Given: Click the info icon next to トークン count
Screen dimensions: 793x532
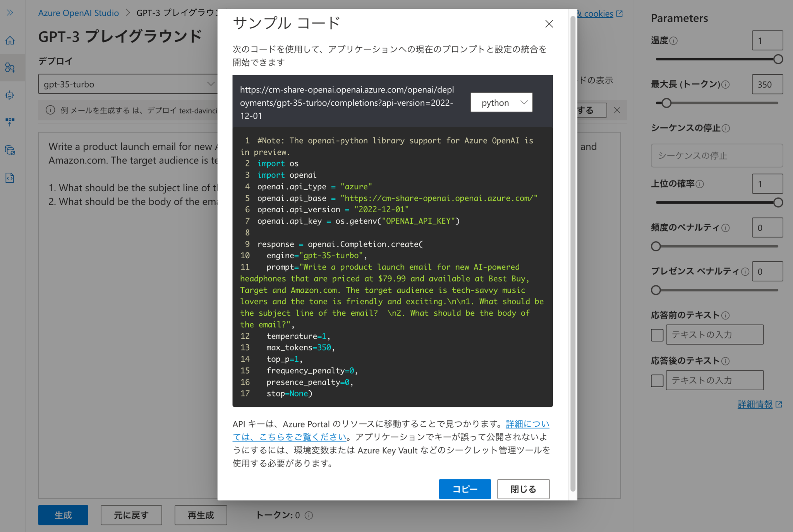Looking at the screenshot, I should 309,515.
